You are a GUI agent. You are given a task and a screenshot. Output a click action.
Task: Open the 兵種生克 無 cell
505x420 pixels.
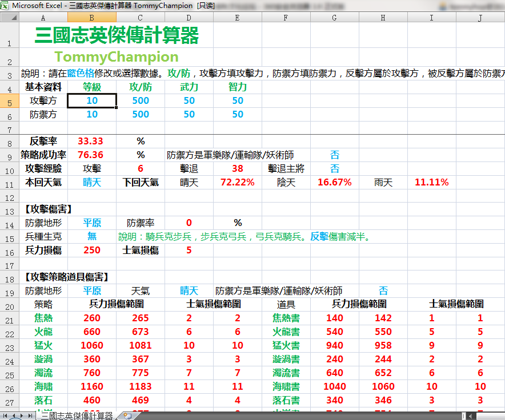point(92,236)
